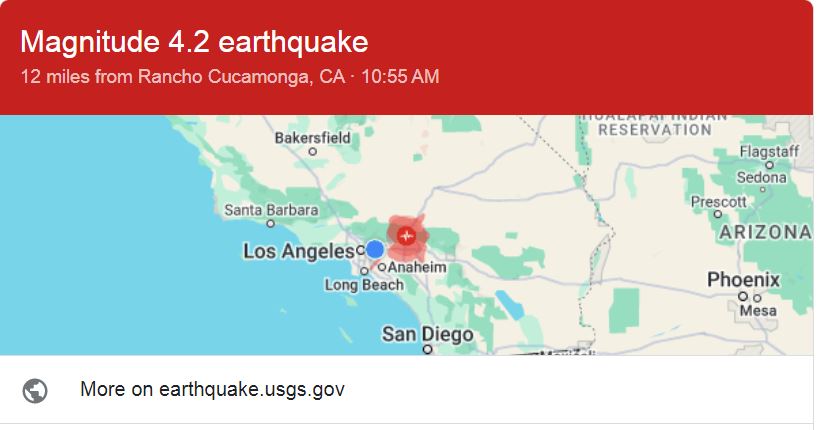This screenshot has height=430, width=819.
Task: Select the Long Beach city marker
Action: pos(364,271)
